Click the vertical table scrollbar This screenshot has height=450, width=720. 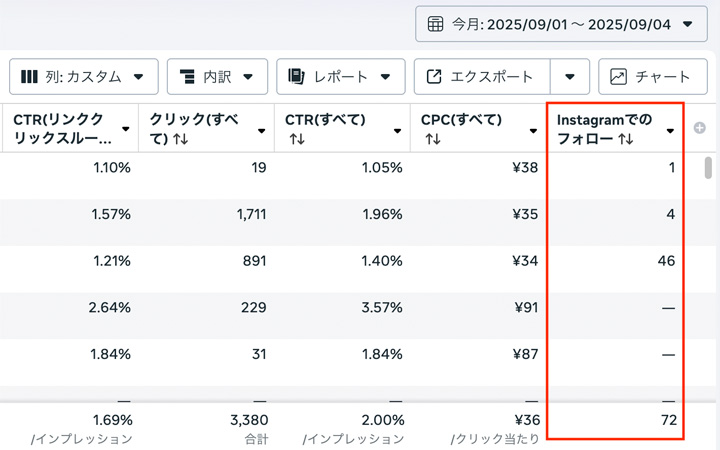[708, 168]
